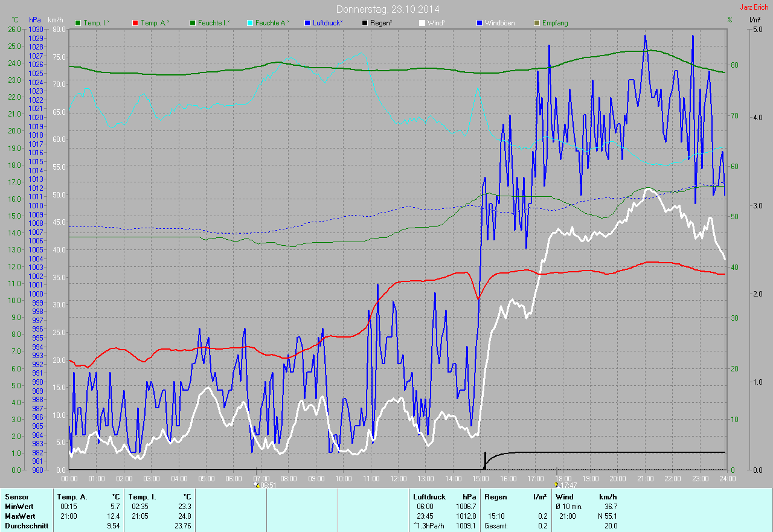Click the olive Empfang legend swatch
Image resolution: width=773 pixels, height=532 pixels.
point(536,23)
